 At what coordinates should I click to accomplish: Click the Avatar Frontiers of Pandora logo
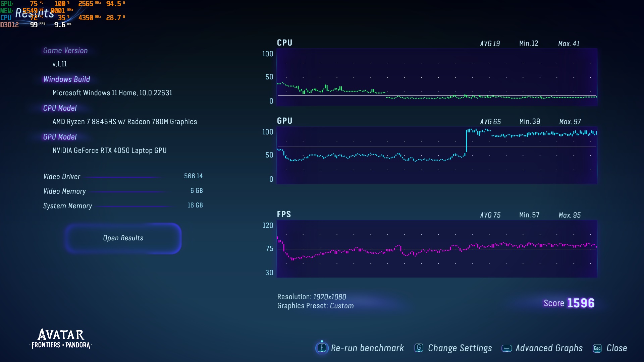pos(61,339)
